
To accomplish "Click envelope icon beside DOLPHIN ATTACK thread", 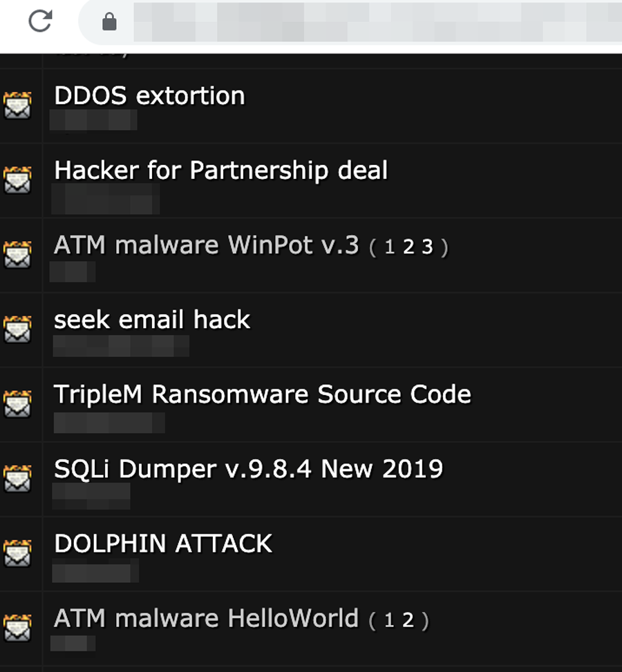I will pyautogui.click(x=17, y=553).
